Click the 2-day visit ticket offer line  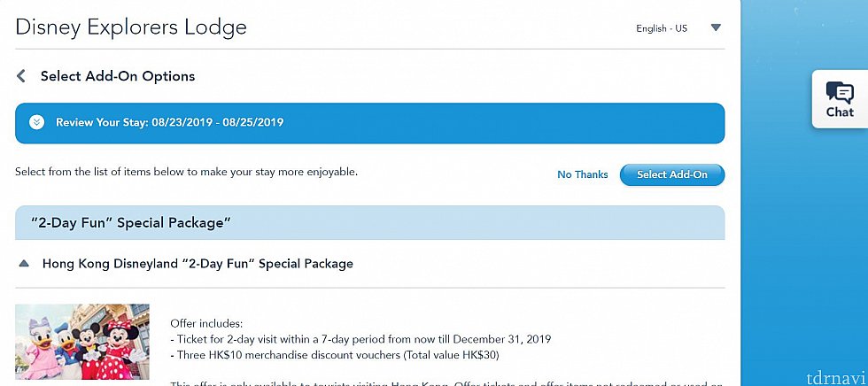[x=360, y=339]
